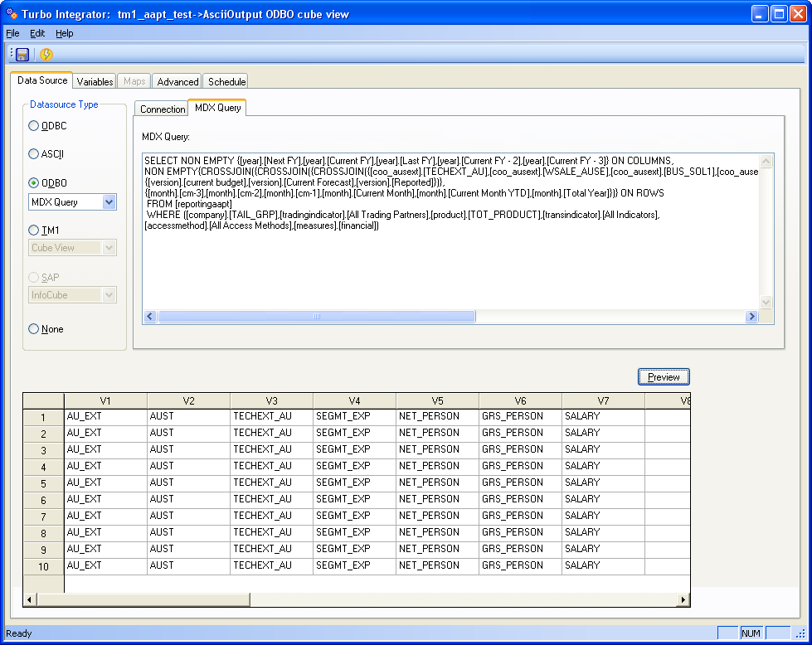Click the MDX query scroll up arrow
This screenshot has width=812, height=645.
pyautogui.click(x=766, y=161)
